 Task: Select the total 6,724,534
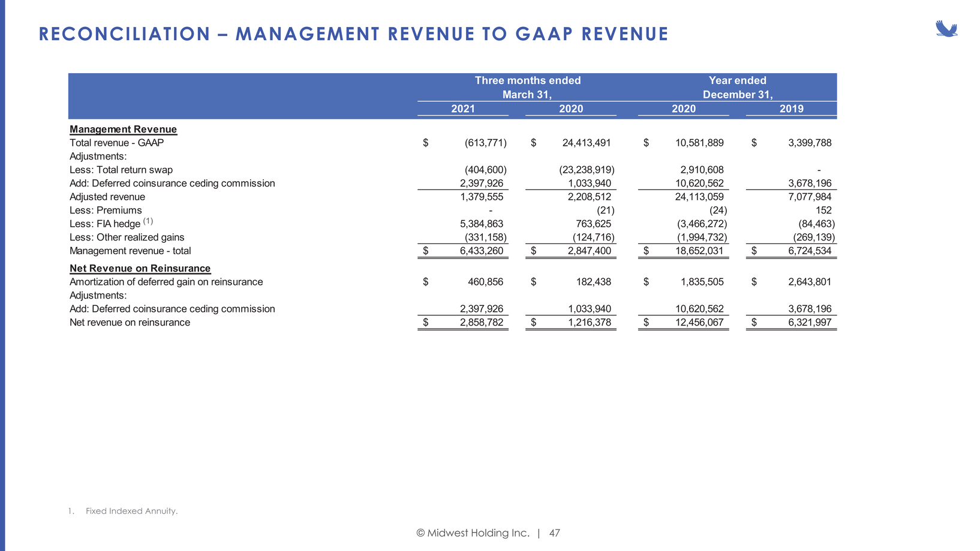click(x=810, y=251)
